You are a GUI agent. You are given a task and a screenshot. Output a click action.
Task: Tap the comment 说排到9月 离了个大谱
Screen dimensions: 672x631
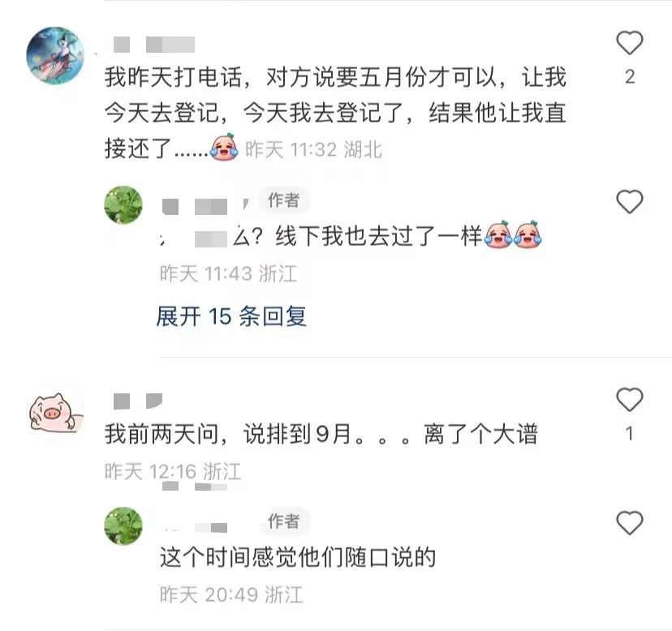(321, 434)
